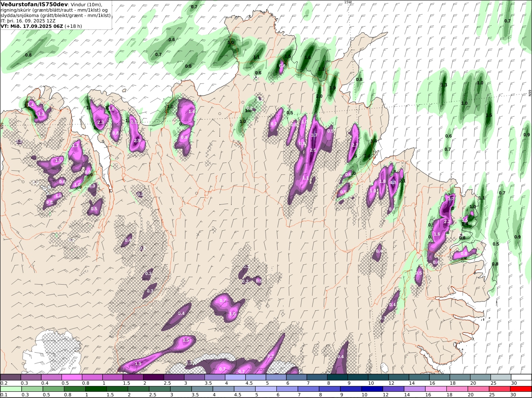Click the 1.7 snowfall value in the Westfjords
Screen dimensions: 532x398
coord(75,146)
